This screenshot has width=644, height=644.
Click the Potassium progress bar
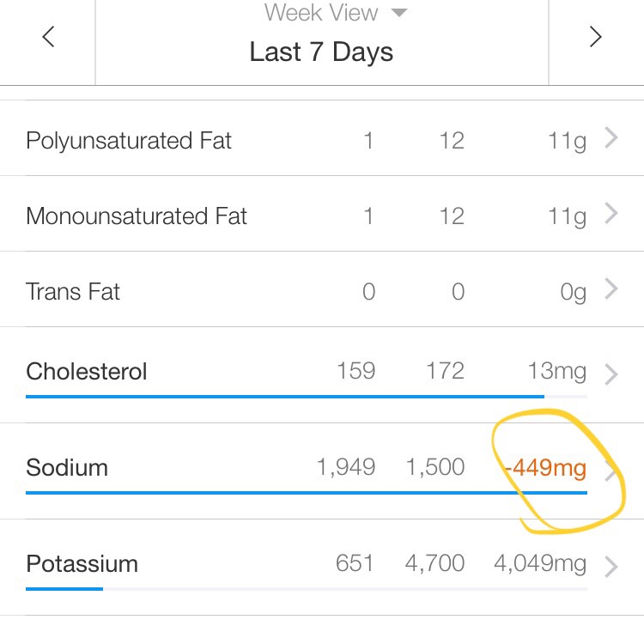click(x=64, y=589)
